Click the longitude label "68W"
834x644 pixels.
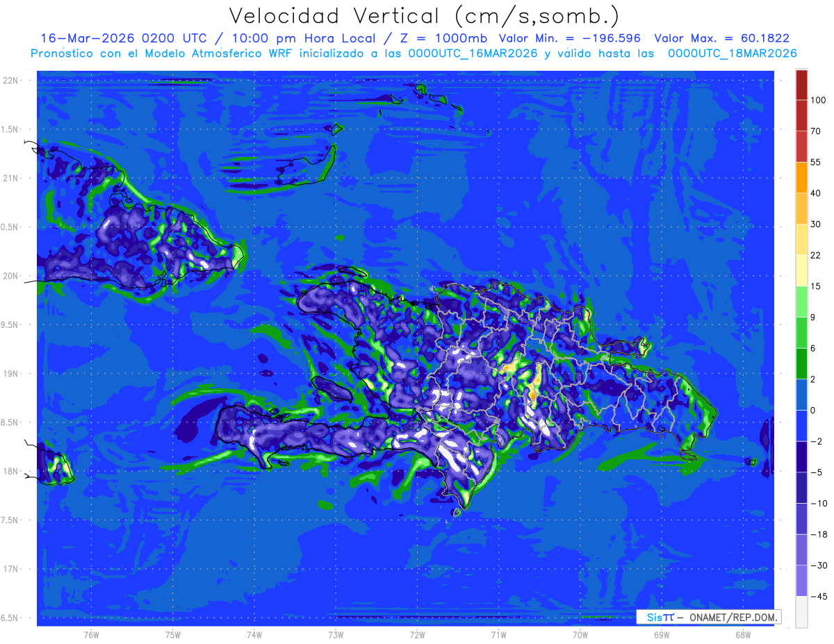point(743,635)
